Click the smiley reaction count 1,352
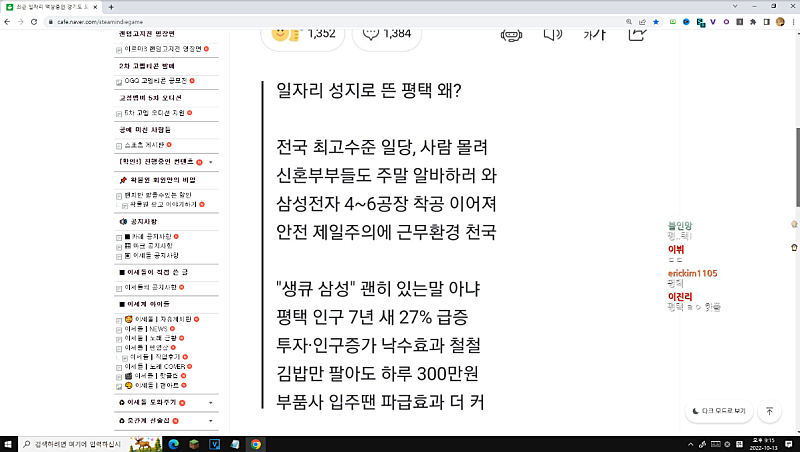Image resolution: width=800 pixels, height=452 pixels. coord(303,36)
